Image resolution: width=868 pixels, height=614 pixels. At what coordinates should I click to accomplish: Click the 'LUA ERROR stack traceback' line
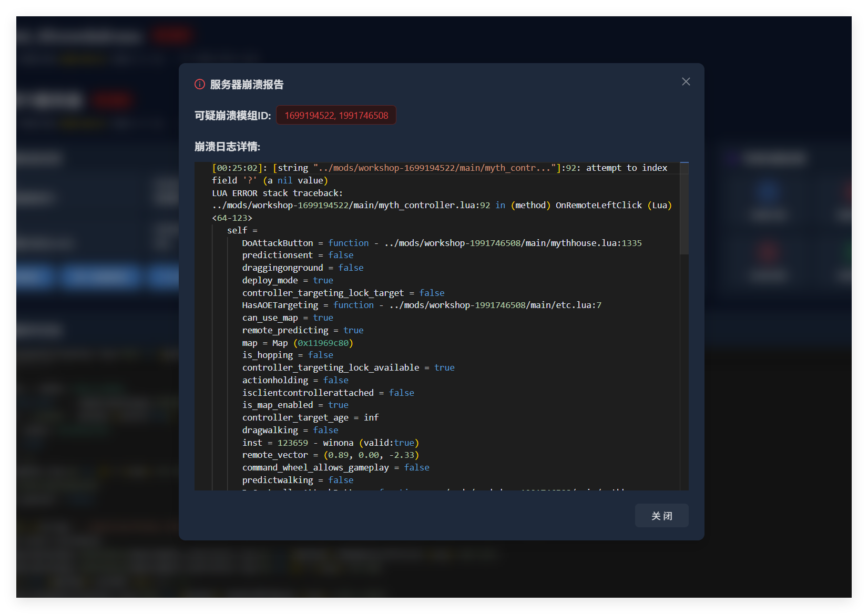pos(277,193)
